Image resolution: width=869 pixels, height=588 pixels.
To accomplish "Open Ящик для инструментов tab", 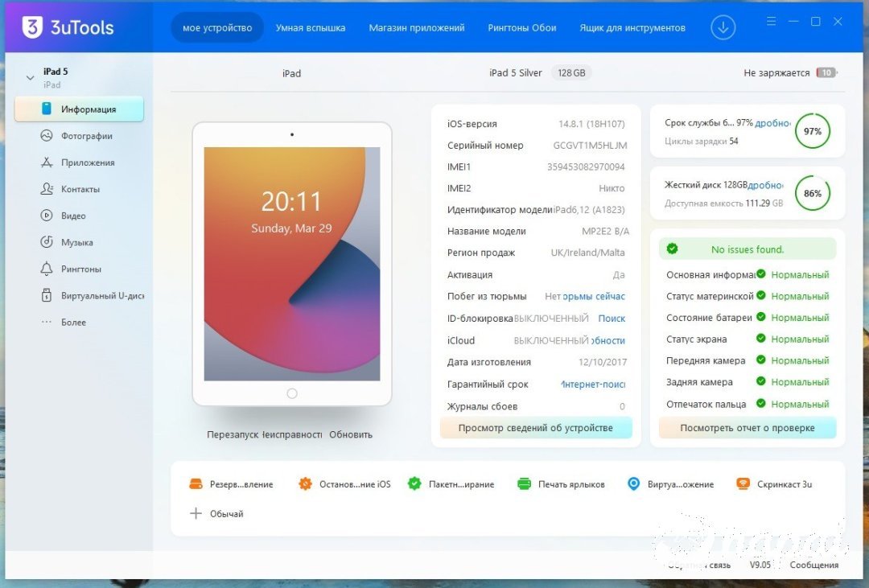I will [632, 27].
